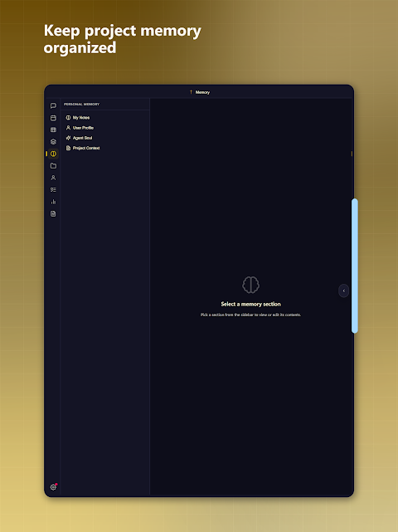The width and height of the screenshot is (398, 532).
Task: Click 'Pick a section from the sidebar' hint
Action: point(250,315)
